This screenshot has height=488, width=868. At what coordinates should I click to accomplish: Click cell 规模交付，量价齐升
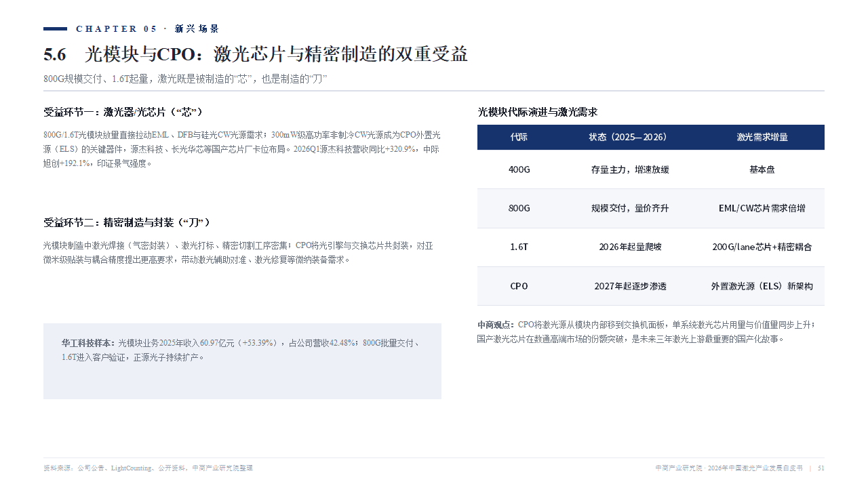click(630, 208)
